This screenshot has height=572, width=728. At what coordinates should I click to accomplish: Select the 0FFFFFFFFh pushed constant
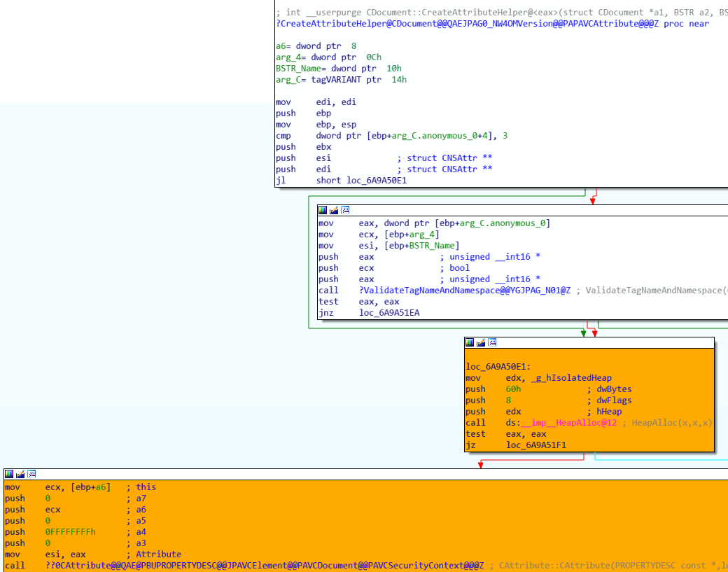pos(71,532)
